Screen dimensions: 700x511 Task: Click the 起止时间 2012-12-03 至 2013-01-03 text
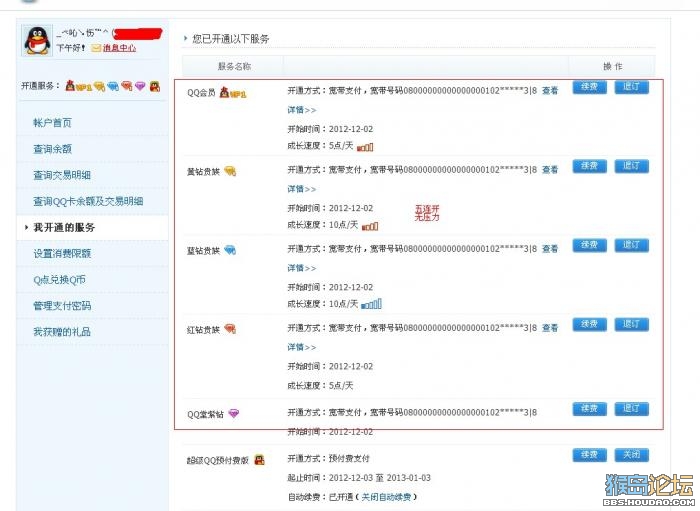point(359,478)
